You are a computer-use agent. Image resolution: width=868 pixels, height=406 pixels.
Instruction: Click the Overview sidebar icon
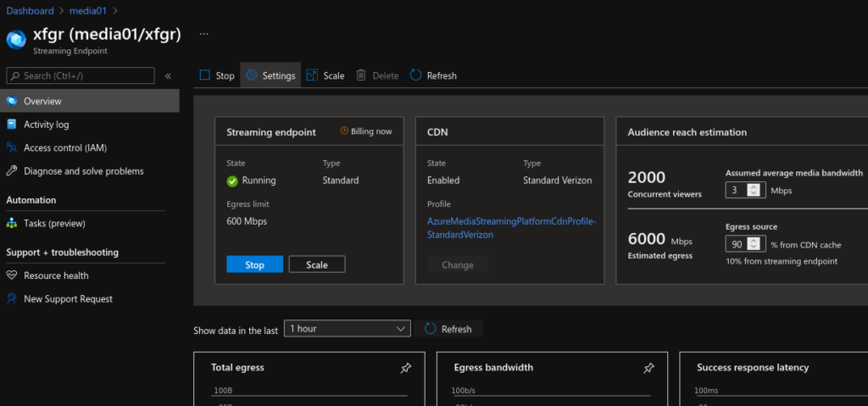12,101
